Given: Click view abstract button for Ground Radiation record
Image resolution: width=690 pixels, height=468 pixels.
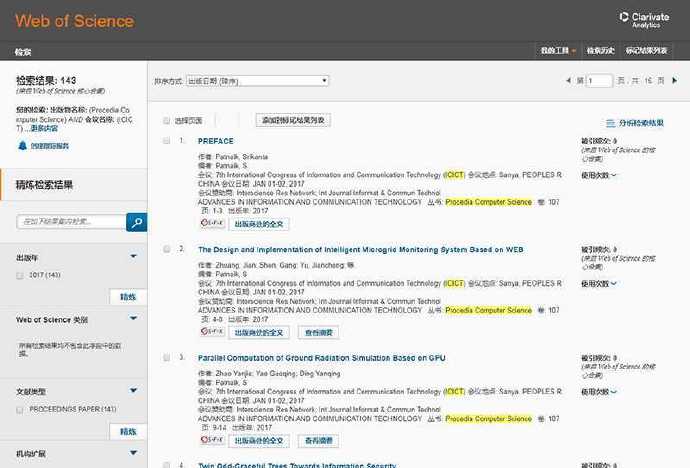Looking at the screenshot, I should 319,441.
